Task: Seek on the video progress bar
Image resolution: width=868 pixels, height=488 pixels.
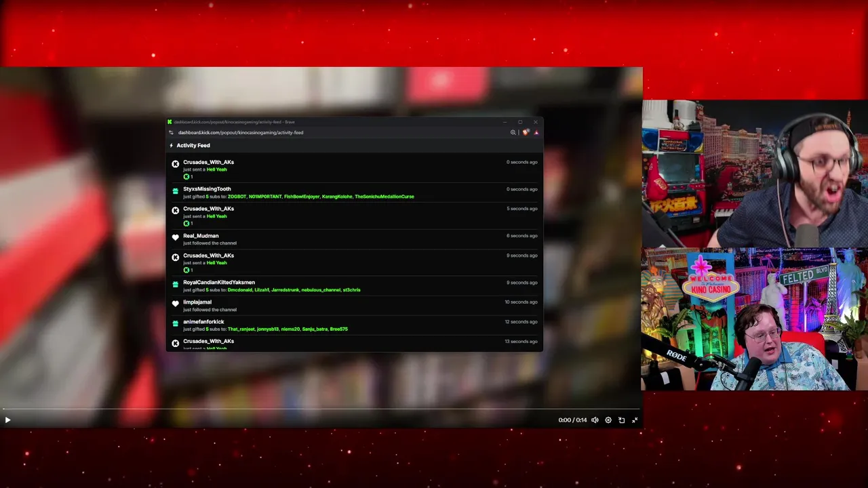Action: pos(320,409)
